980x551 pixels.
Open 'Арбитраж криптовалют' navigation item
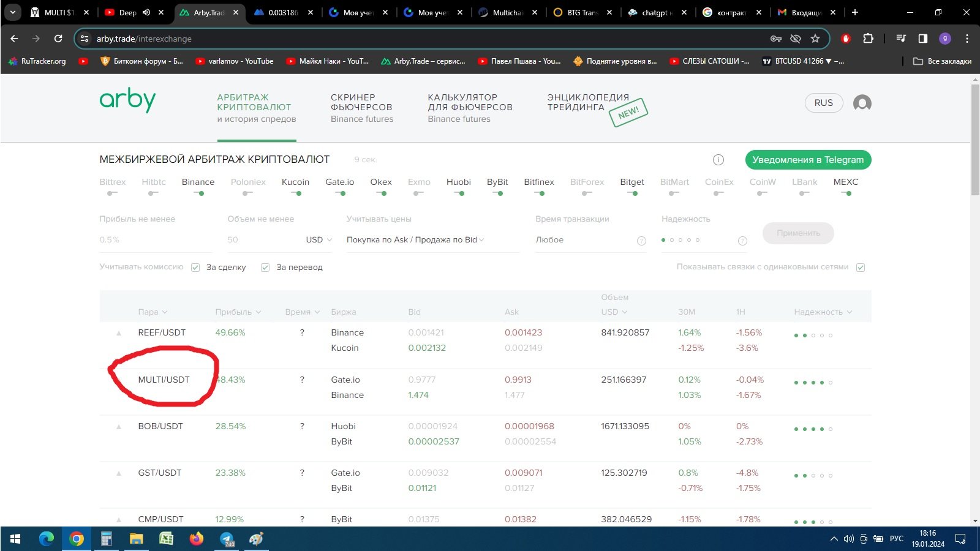coord(256,108)
